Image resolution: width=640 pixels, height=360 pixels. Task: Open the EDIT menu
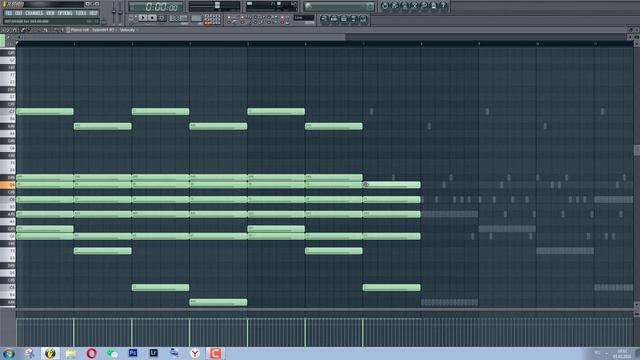(19, 13)
